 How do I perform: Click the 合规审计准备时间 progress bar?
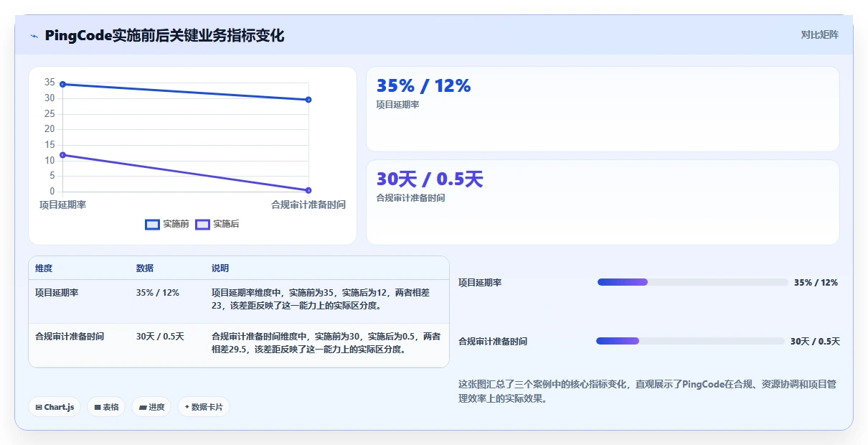click(690, 341)
